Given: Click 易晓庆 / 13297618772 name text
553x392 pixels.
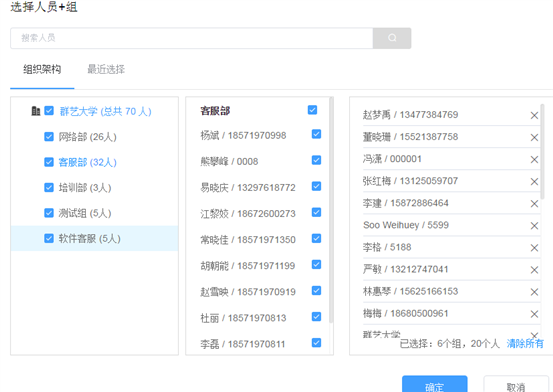Looking at the screenshot, I should click(x=248, y=187).
